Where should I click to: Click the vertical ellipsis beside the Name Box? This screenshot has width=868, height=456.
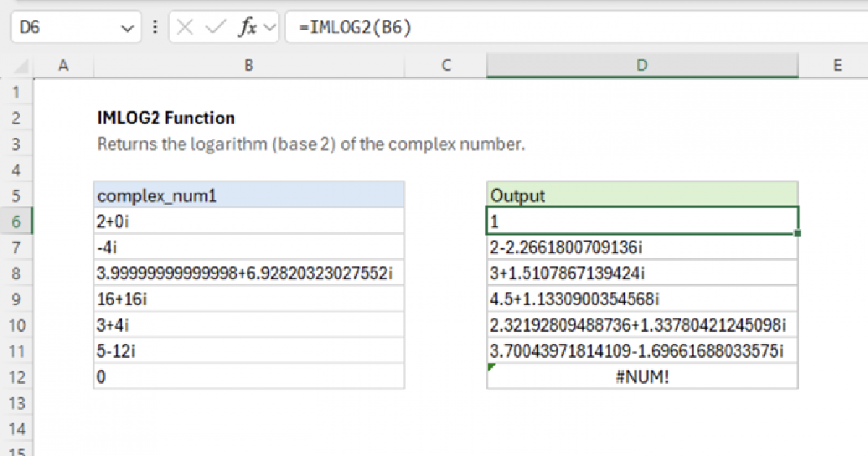tap(156, 28)
